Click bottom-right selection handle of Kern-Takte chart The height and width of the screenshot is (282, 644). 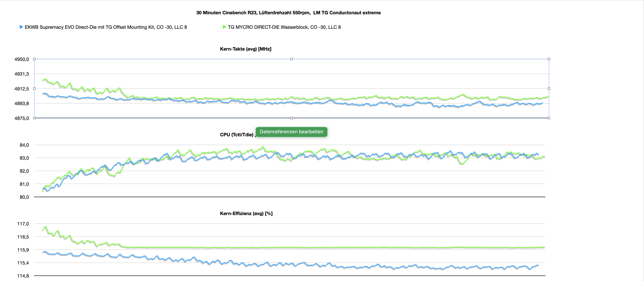click(549, 118)
